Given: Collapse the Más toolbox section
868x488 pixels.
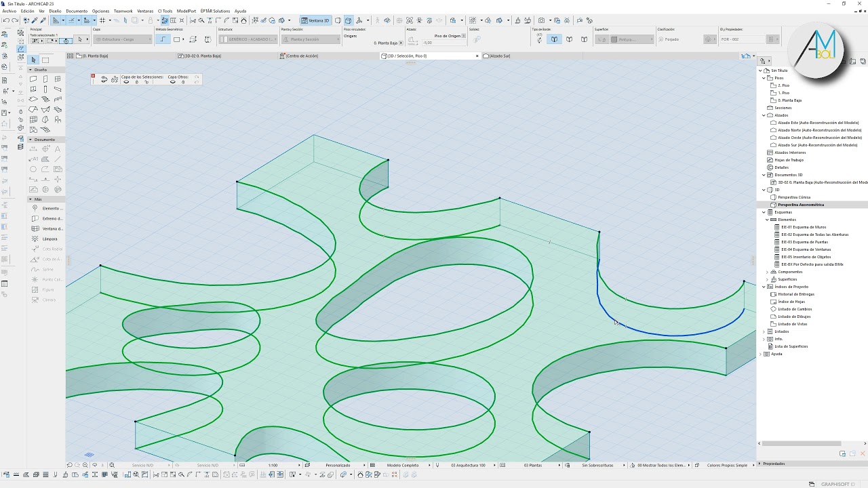Looking at the screenshot, I should point(31,199).
